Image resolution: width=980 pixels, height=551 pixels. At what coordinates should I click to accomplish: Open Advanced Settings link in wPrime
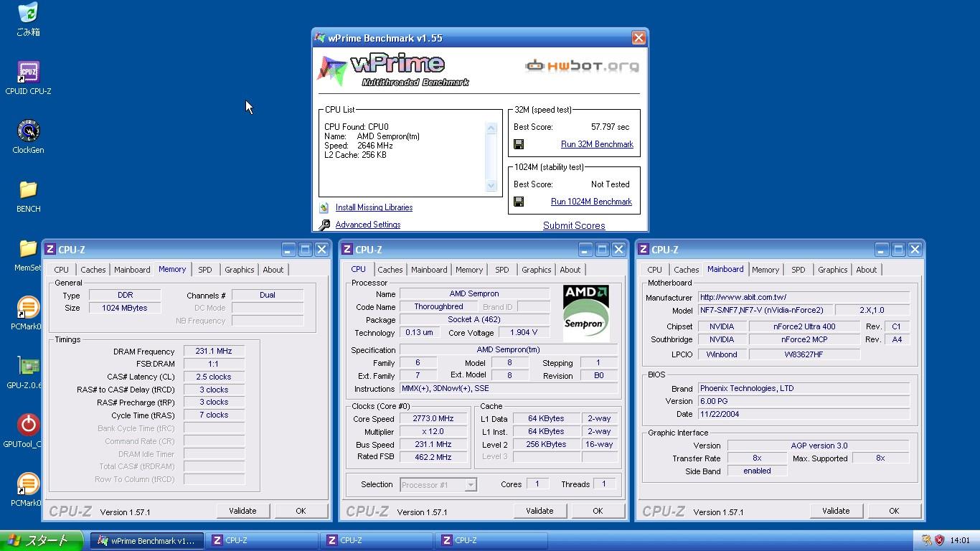368,225
